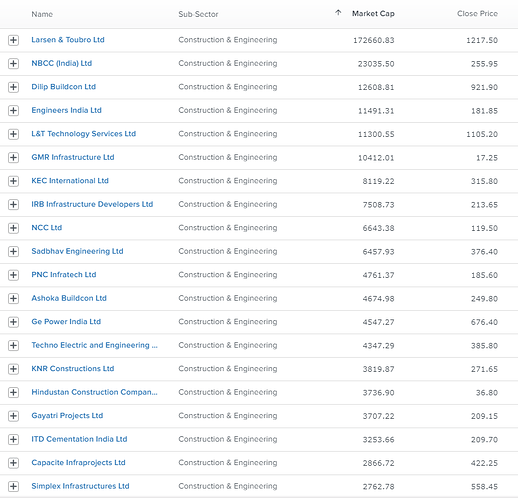Open the Hindustan Construction Company link
518x500 pixels.
(x=94, y=392)
